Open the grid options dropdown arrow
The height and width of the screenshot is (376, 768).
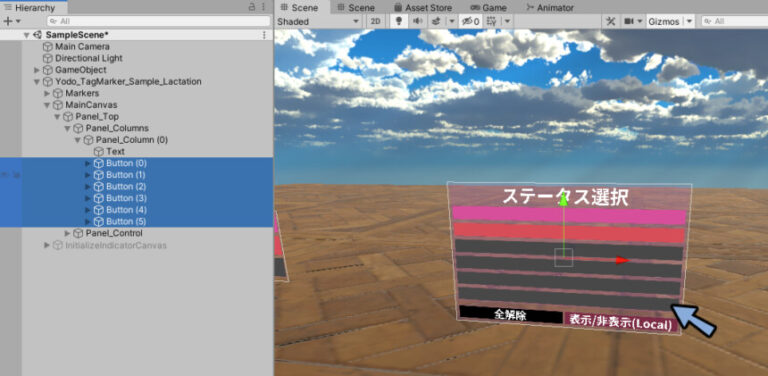tap(507, 22)
